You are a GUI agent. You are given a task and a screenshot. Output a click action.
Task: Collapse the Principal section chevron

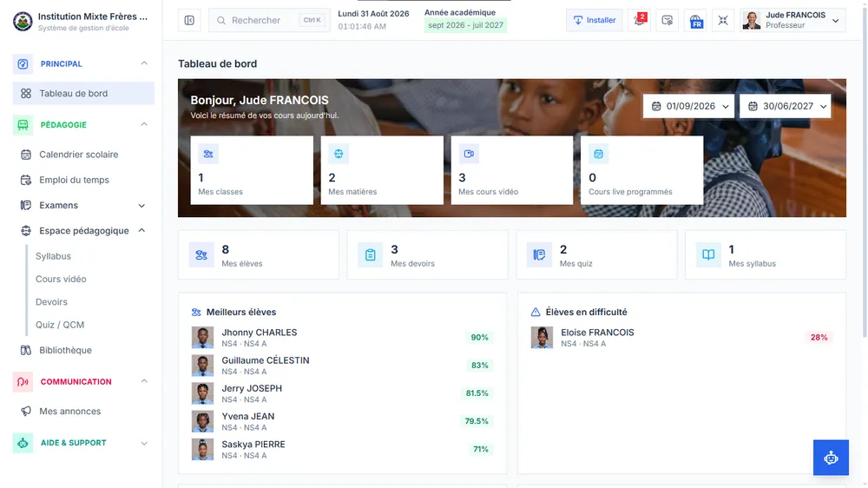click(x=144, y=63)
